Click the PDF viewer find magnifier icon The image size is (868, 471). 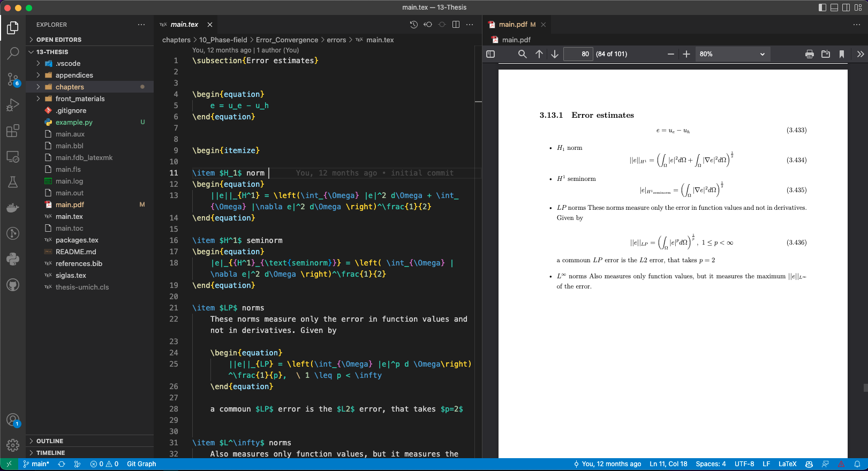pos(522,54)
